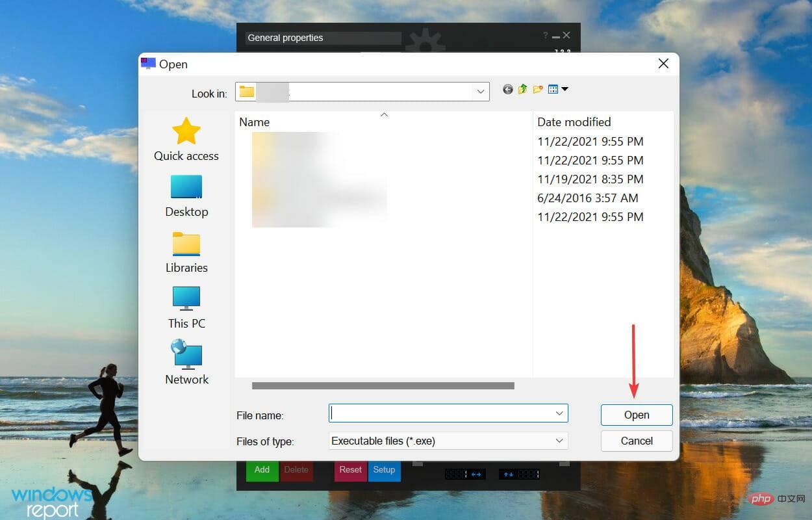The width and height of the screenshot is (812, 520).
Task: Click the Reset button
Action: coord(350,469)
